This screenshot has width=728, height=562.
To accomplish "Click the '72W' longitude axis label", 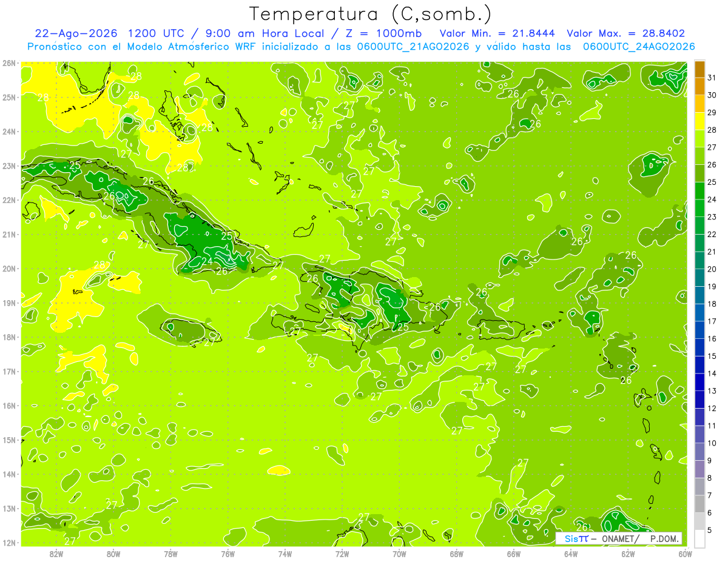I will pos(342,554).
